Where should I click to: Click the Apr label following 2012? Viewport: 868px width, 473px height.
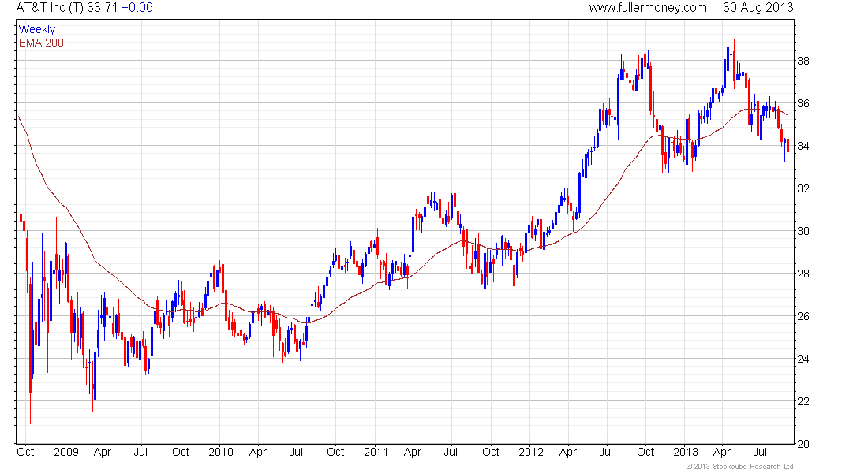tap(568, 453)
